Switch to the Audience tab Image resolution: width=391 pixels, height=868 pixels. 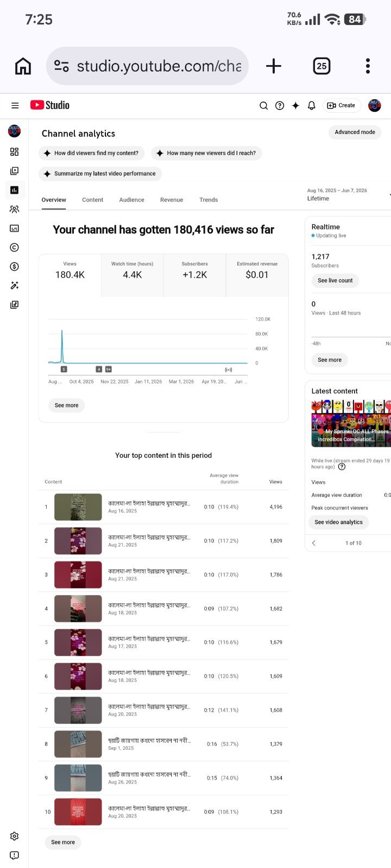(x=131, y=200)
